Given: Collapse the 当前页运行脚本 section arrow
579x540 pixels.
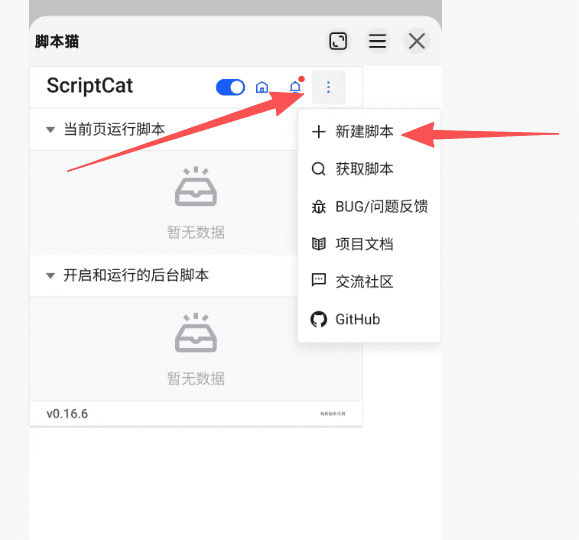Looking at the screenshot, I should [x=51, y=130].
